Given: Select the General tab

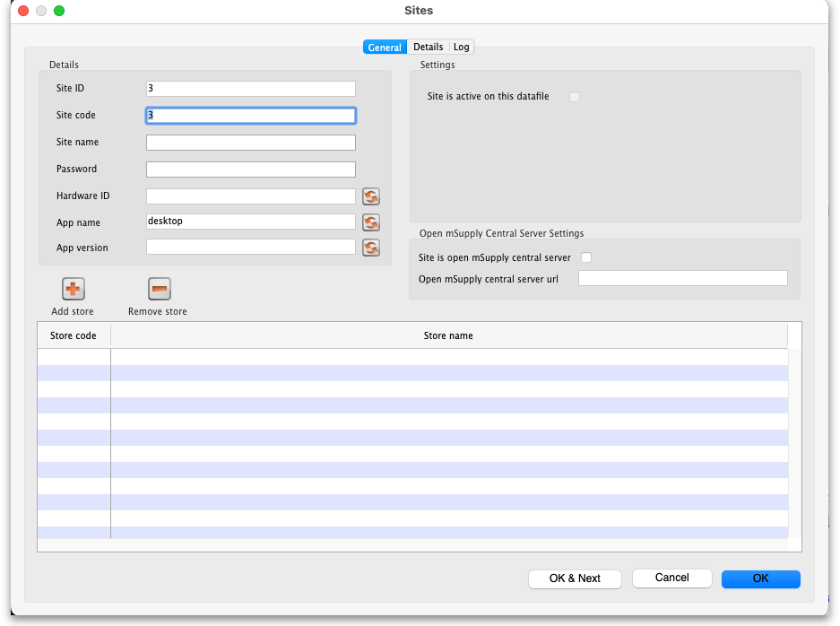Looking at the screenshot, I should point(385,48).
